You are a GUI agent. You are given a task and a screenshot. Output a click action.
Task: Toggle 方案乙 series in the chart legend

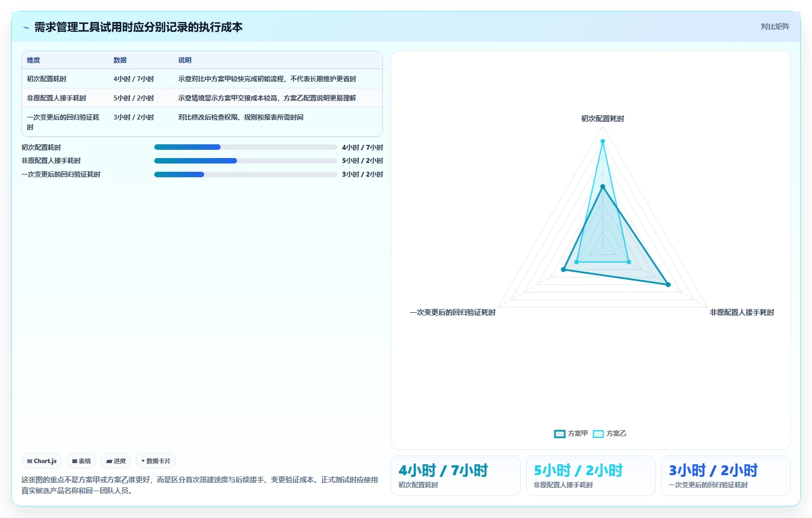click(610, 433)
